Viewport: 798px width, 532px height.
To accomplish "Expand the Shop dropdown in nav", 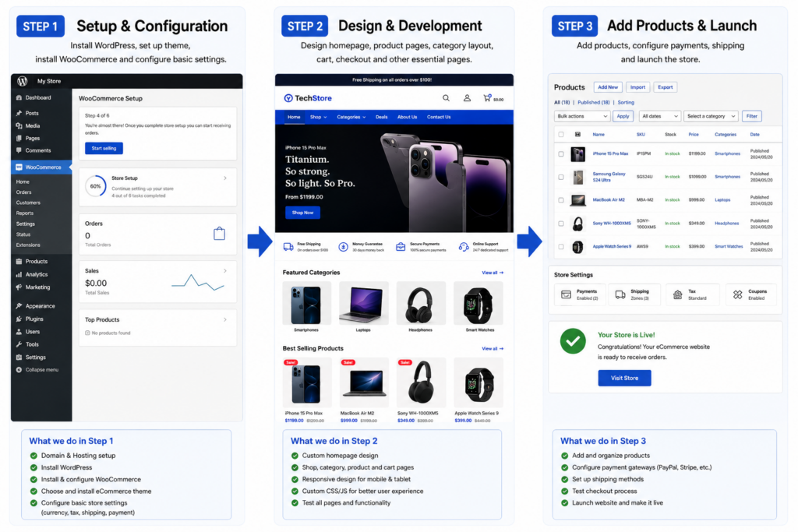I will coord(318,117).
